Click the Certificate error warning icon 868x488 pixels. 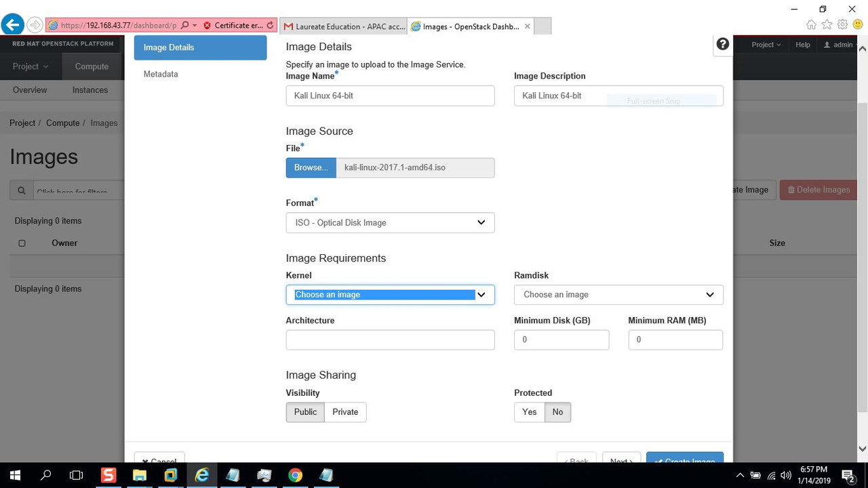click(x=208, y=25)
